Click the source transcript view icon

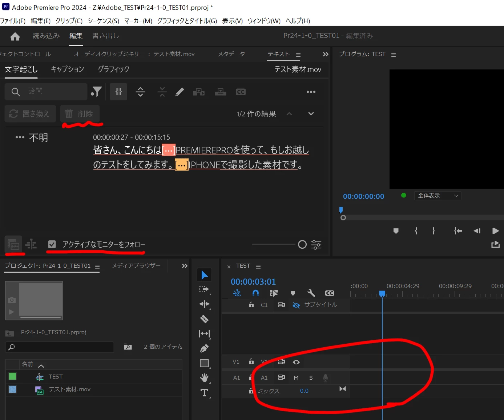pyautogui.click(x=13, y=244)
